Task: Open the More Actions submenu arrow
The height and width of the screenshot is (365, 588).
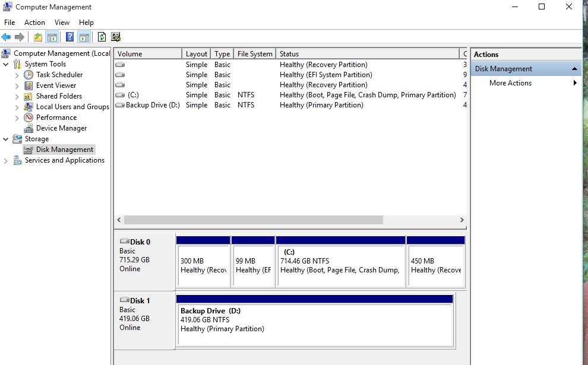Action: click(x=575, y=83)
